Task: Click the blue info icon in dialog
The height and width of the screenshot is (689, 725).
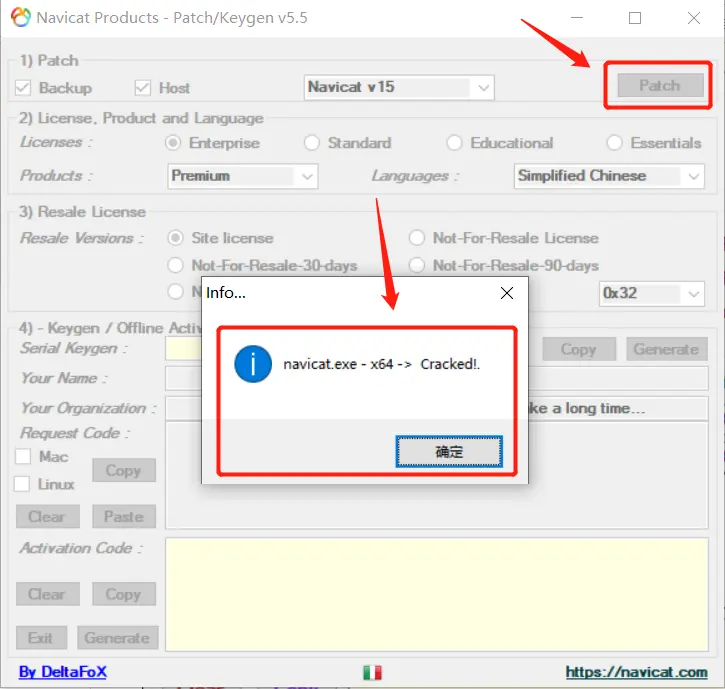Action: tap(253, 364)
